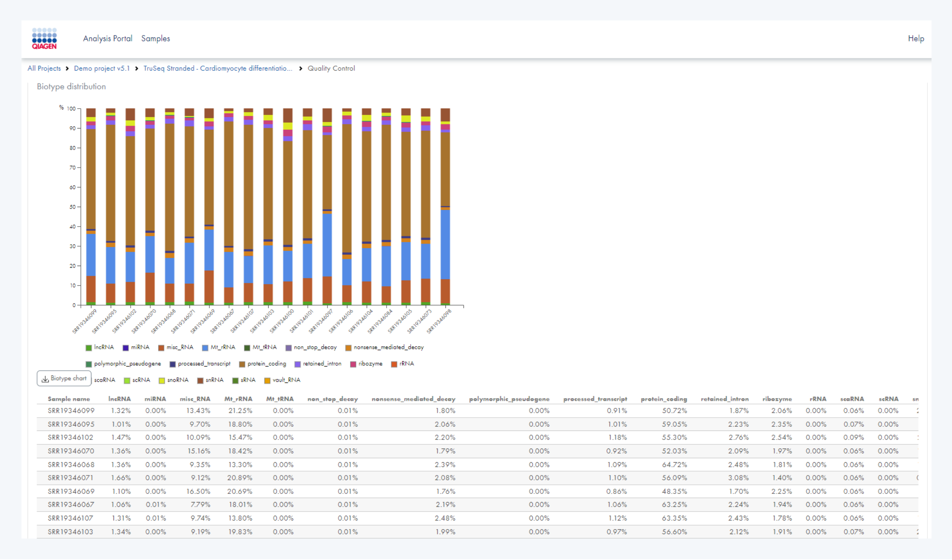The image size is (952, 560).
Task: Click the lncRNA green legend square
Action: coord(89,348)
